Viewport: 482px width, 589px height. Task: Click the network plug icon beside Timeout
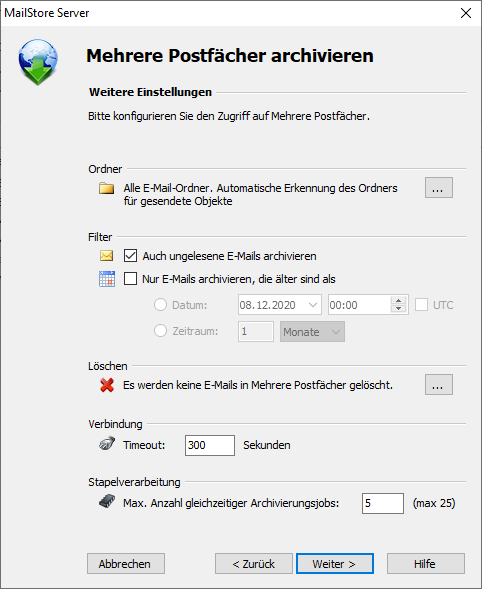[107, 444]
